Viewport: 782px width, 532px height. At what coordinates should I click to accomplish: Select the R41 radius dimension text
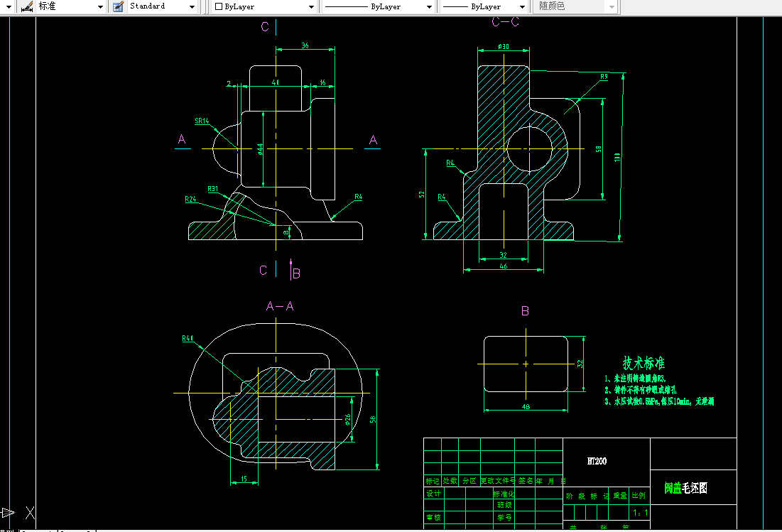point(188,338)
